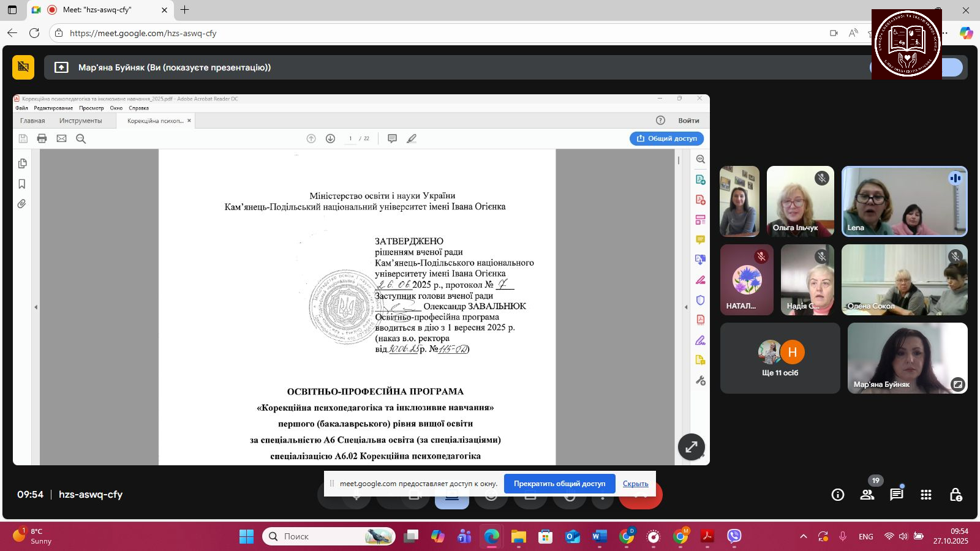Open meeting details info icon
The image size is (980, 551).
click(837, 495)
